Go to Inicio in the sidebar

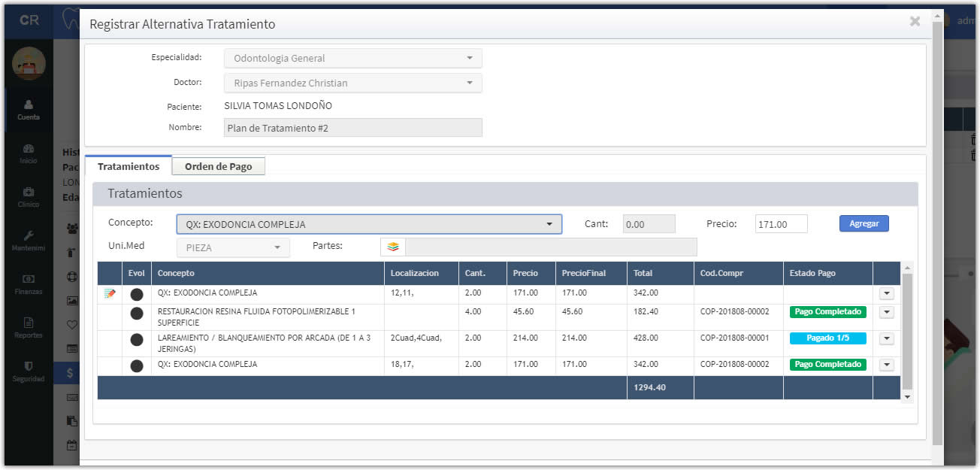(x=29, y=154)
